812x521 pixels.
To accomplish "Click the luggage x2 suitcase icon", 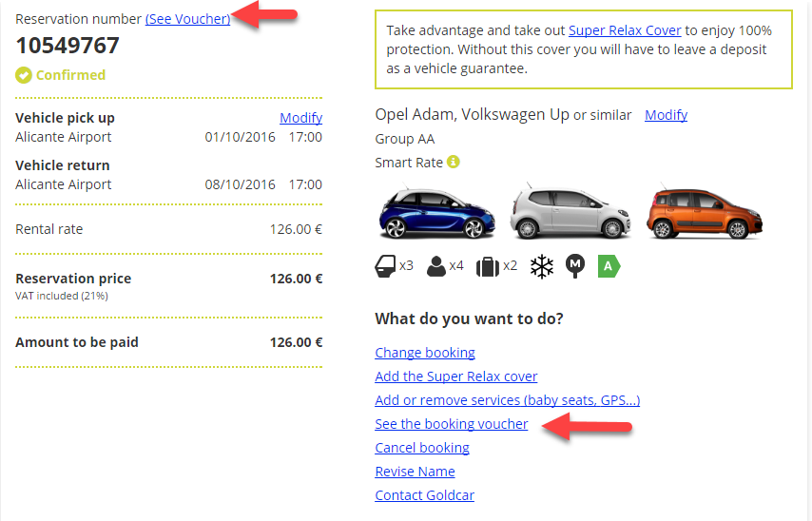I will [x=488, y=266].
